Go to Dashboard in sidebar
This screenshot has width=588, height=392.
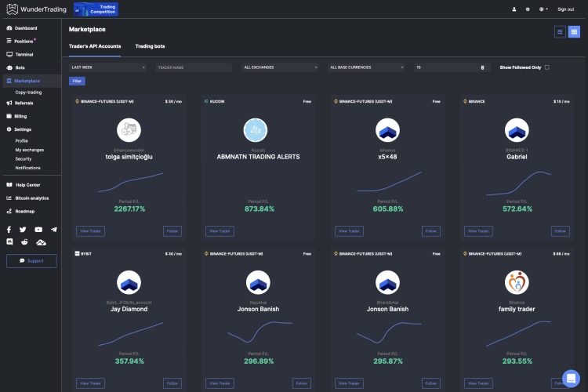[22, 28]
